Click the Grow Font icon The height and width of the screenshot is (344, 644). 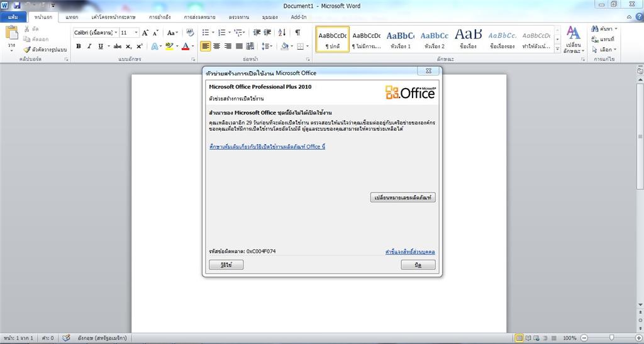(x=145, y=33)
